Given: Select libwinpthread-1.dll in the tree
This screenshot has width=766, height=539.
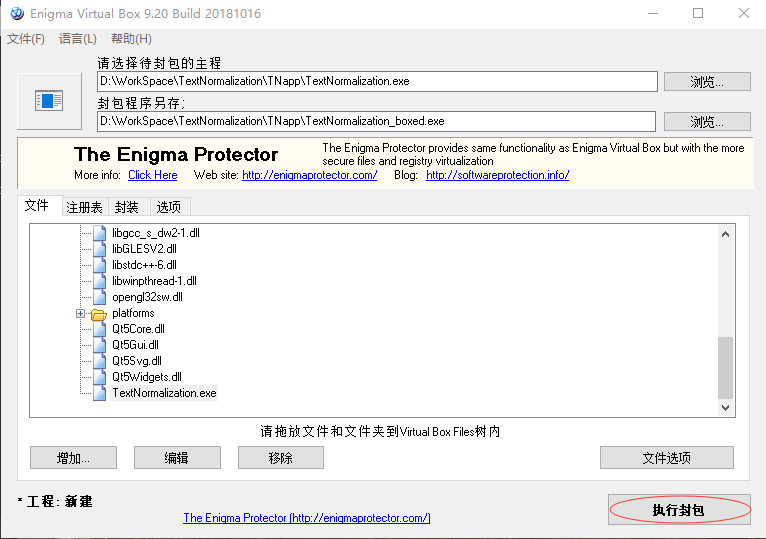Looking at the screenshot, I should tap(154, 281).
